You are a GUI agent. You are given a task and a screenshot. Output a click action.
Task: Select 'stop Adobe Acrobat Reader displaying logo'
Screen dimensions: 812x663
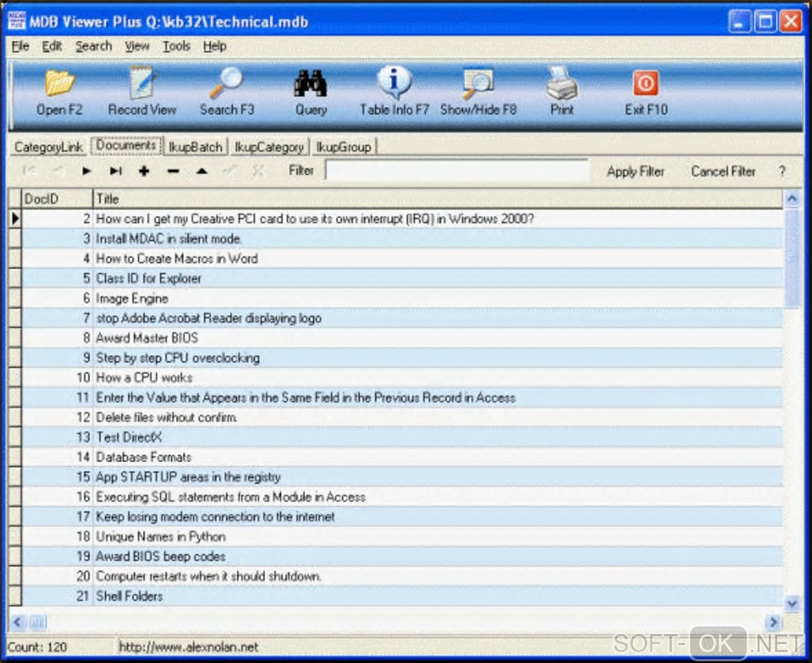[x=402, y=318]
